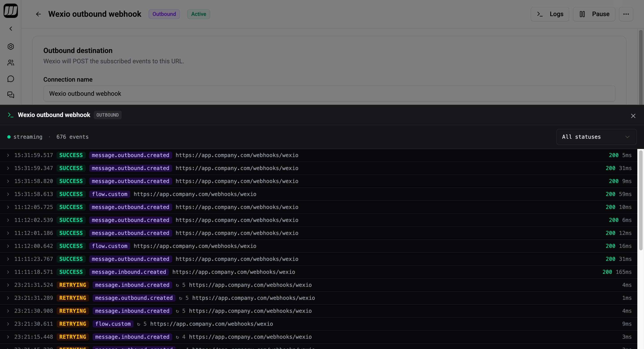Pause the webhook connection
644x349 pixels.
[x=594, y=14]
